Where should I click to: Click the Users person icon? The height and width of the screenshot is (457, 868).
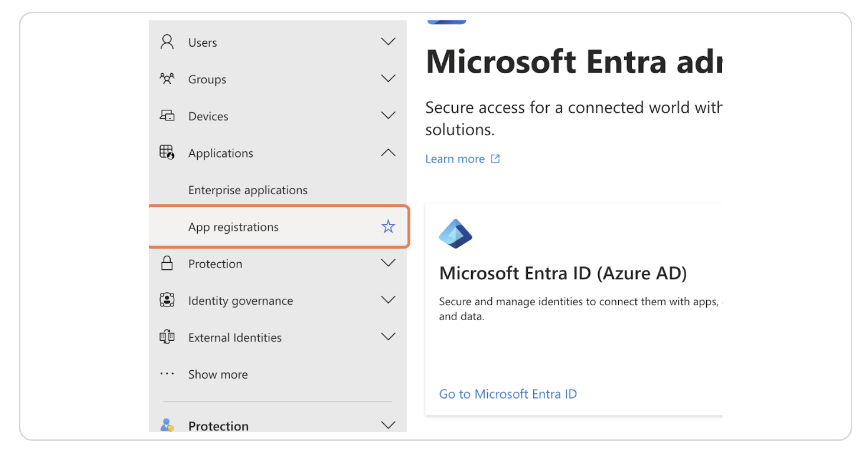point(167,42)
